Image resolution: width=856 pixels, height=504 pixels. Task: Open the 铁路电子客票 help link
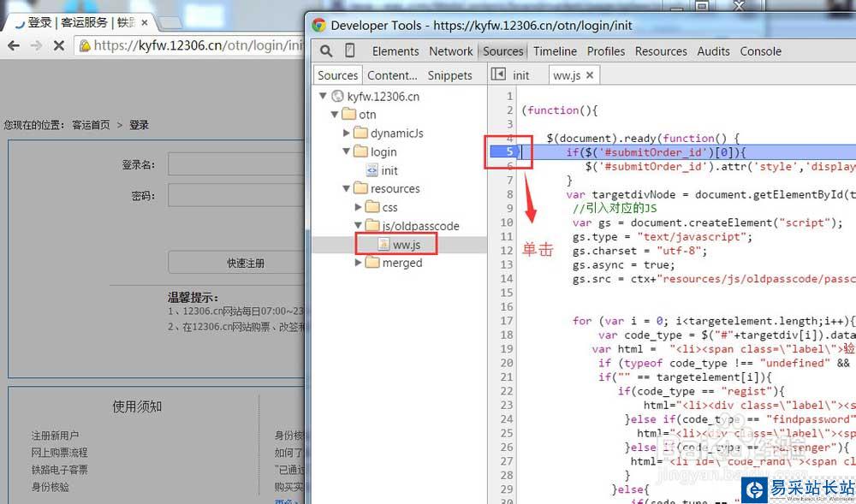pos(59,470)
